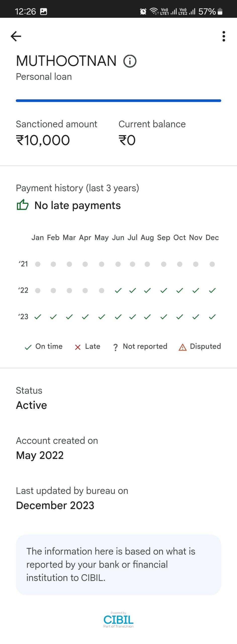Open the three-dot overflow menu
This screenshot has height=644, width=237.
[x=224, y=36]
